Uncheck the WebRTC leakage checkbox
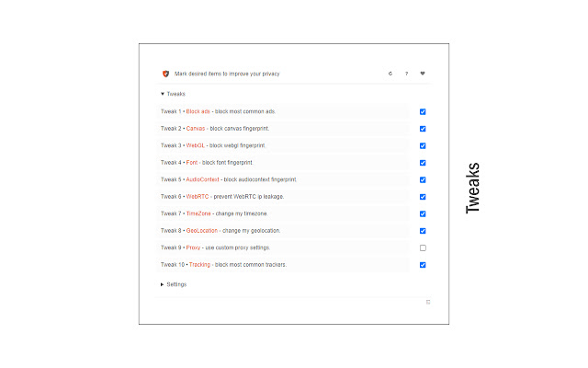 point(423,197)
